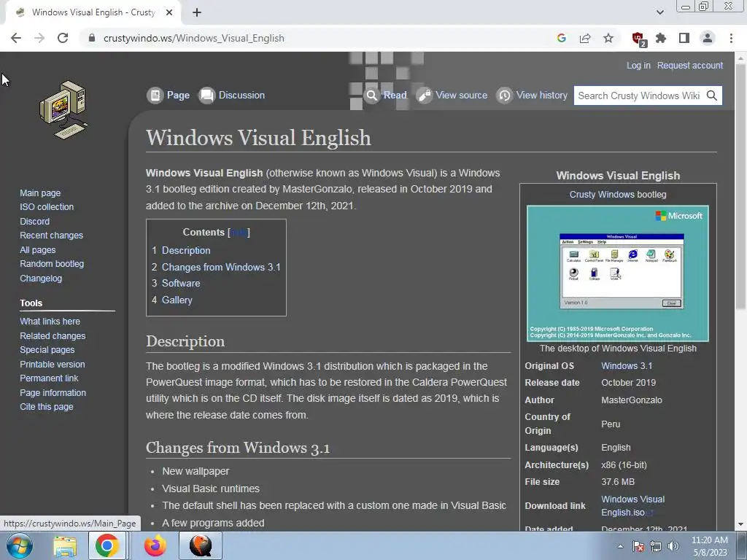Jump to Description in contents

coord(186,251)
